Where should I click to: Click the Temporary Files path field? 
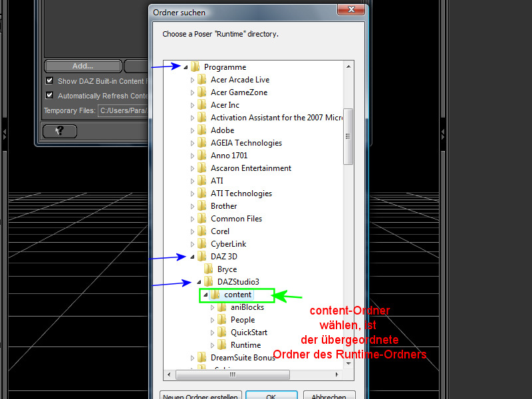coord(124,110)
